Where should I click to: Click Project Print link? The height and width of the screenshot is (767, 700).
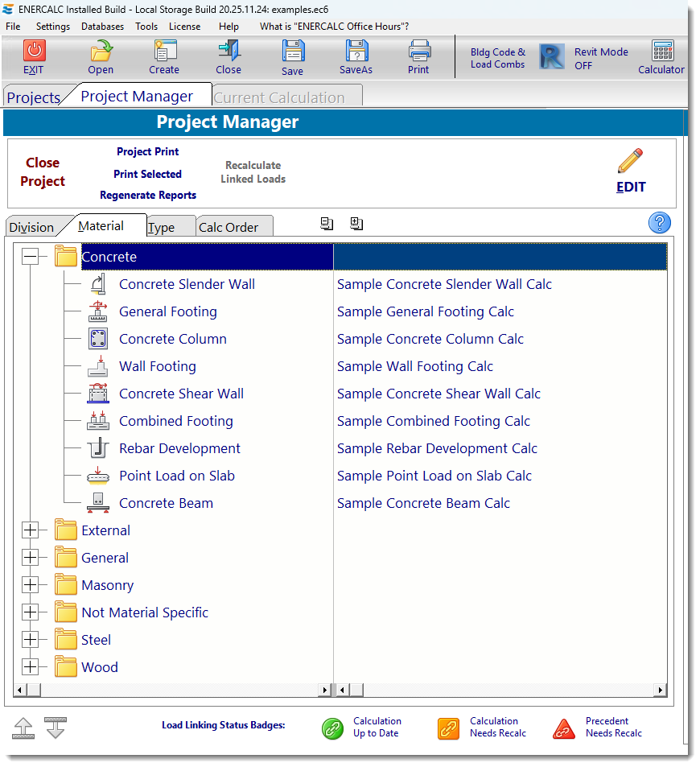pos(148,151)
